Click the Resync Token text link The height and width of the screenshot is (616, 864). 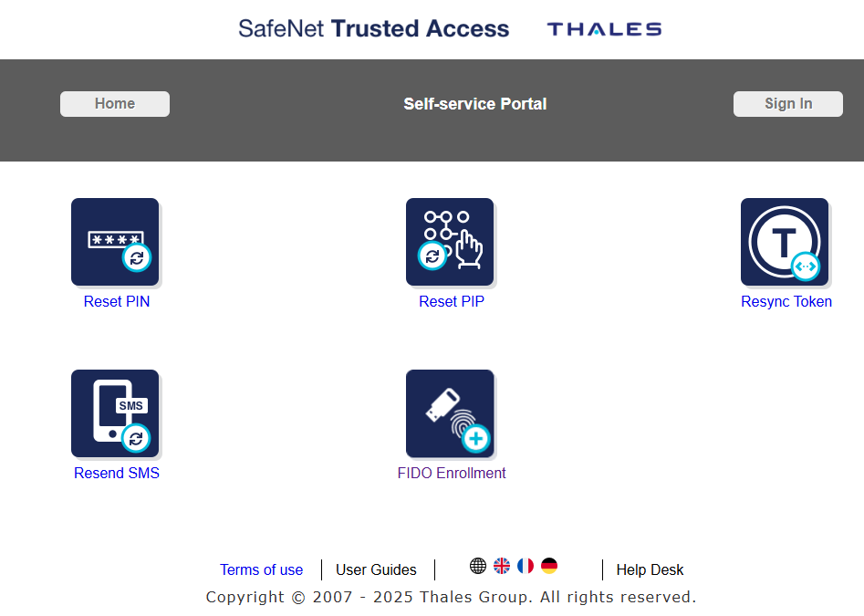786,302
